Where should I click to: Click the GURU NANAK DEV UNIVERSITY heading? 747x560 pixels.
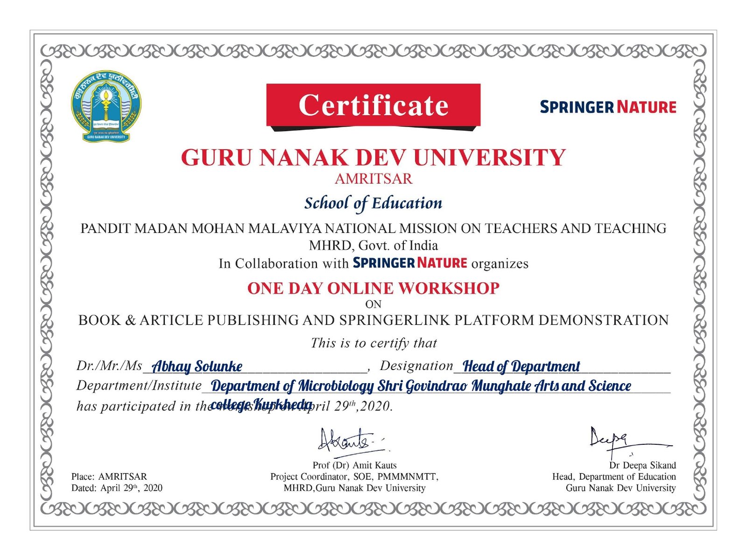[x=373, y=157]
